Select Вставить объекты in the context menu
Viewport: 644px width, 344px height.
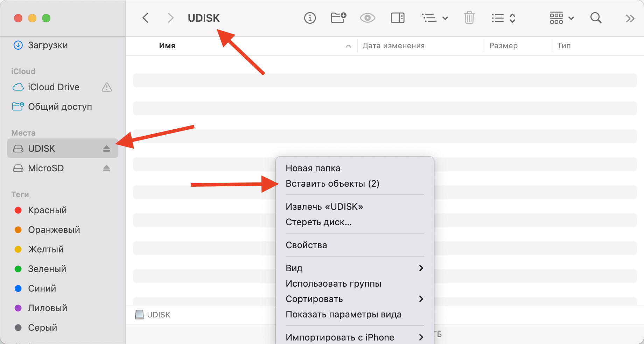click(x=332, y=184)
